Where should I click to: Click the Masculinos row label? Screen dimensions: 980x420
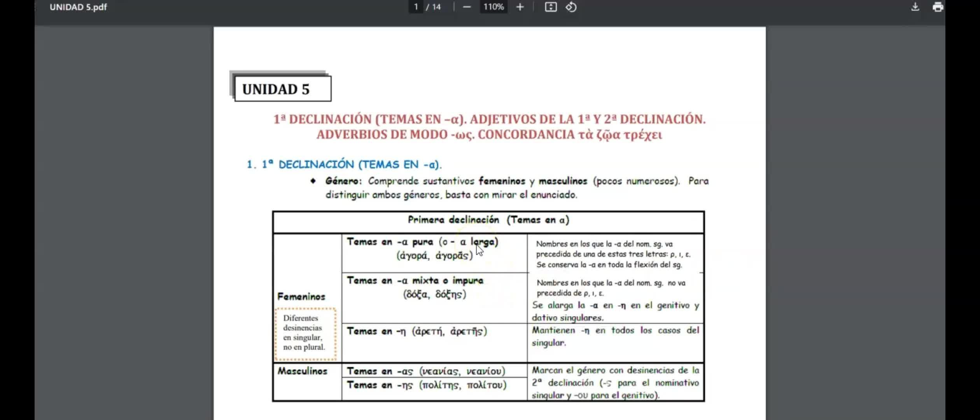click(303, 371)
